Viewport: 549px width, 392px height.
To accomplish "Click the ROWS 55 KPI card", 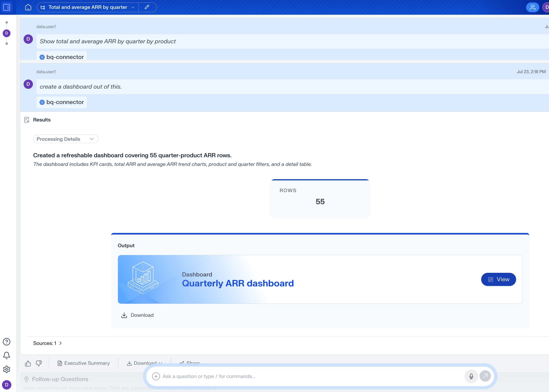I will pyautogui.click(x=320, y=198).
